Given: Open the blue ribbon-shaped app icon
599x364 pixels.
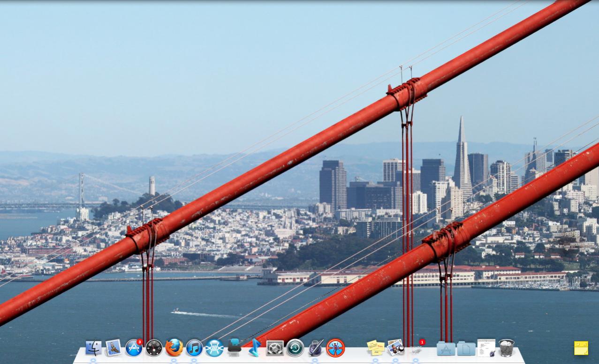Looking at the screenshot, I should (x=255, y=348).
